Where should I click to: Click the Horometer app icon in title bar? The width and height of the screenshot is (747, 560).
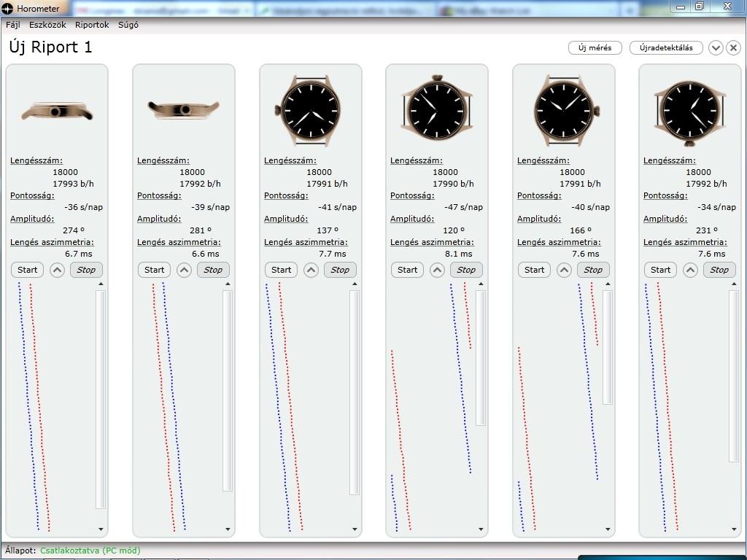[7, 8]
